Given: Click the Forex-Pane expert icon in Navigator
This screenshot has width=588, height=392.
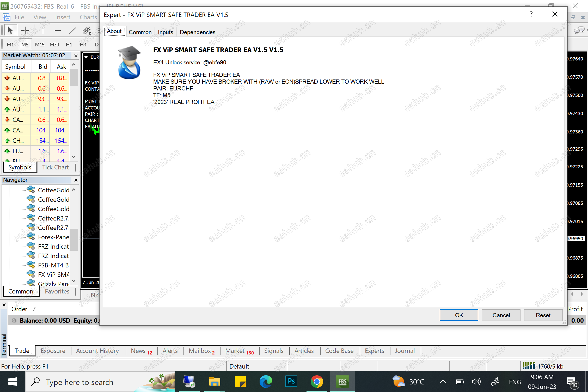Looking at the screenshot, I should tap(31, 237).
